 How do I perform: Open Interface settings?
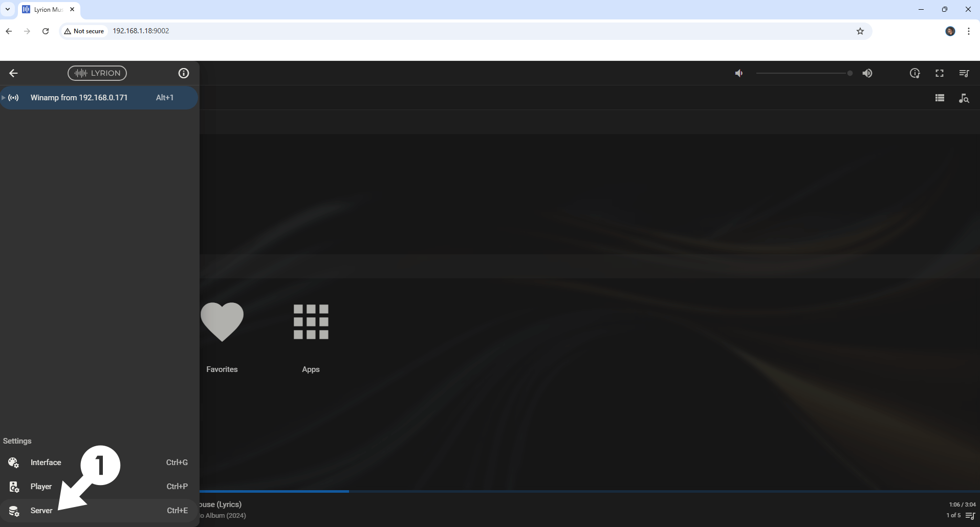tap(46, 463)
